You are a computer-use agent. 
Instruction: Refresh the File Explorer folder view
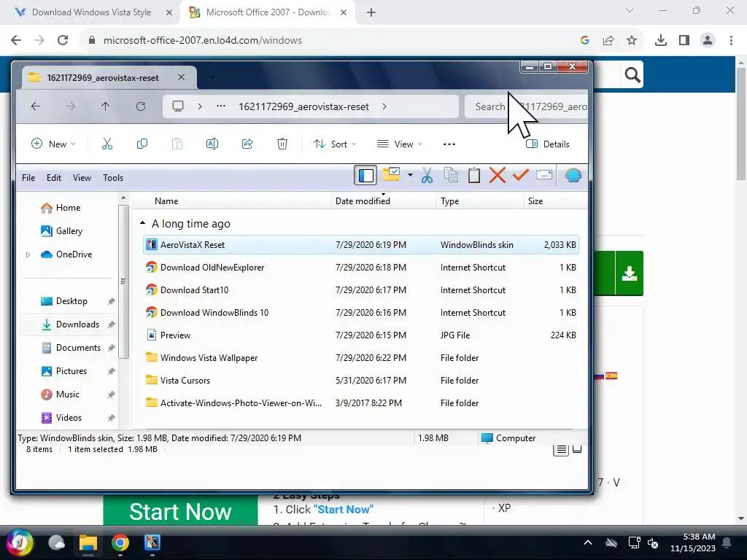(x=141, y=106)
